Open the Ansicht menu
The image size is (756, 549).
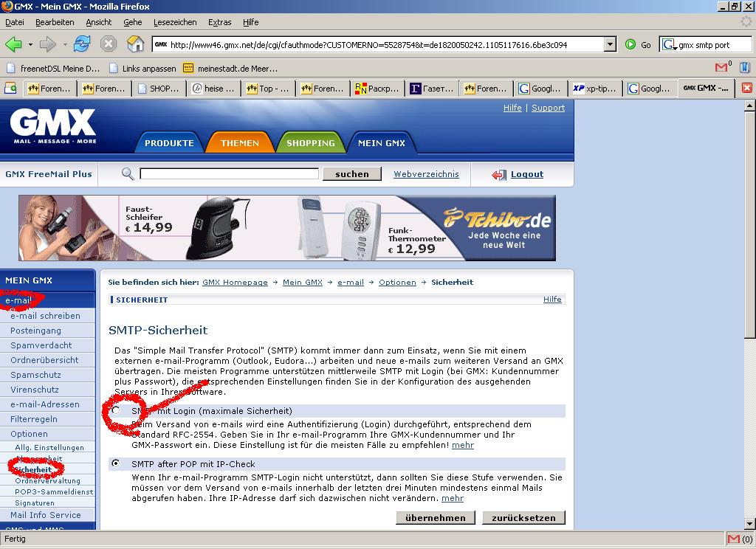pos(99,22)
